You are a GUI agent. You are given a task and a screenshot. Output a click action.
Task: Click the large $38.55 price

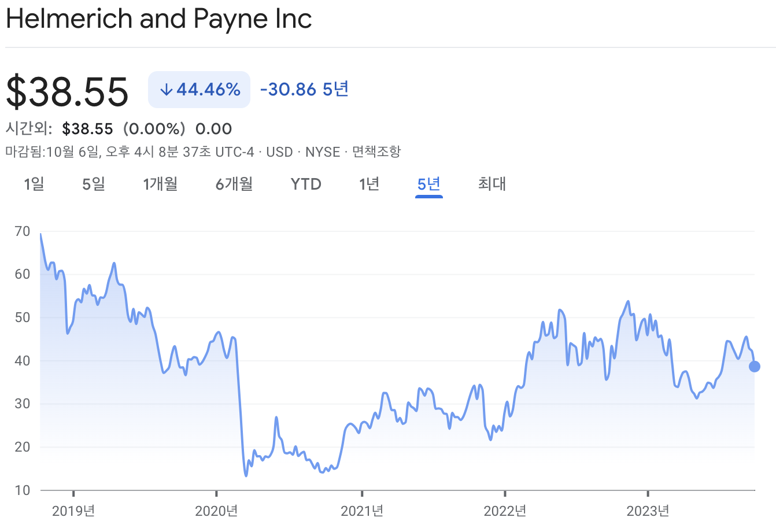click(x=67, y=91)
